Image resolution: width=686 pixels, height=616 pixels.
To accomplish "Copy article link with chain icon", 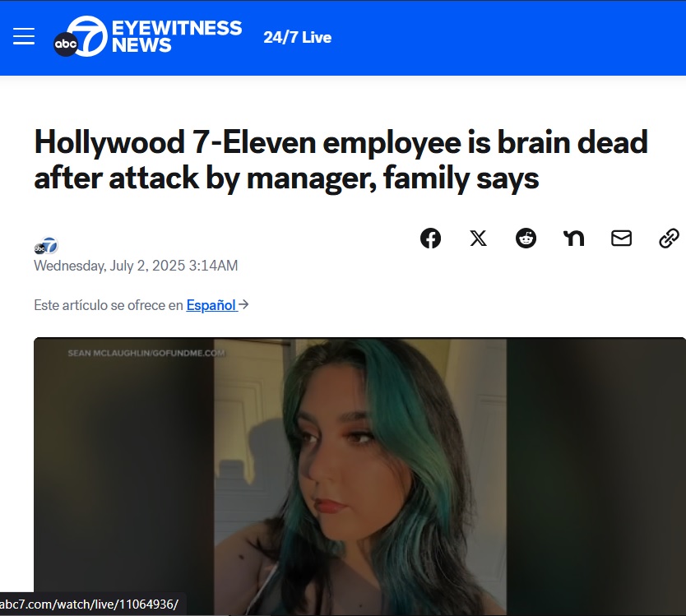I will [x=669, y=239].
